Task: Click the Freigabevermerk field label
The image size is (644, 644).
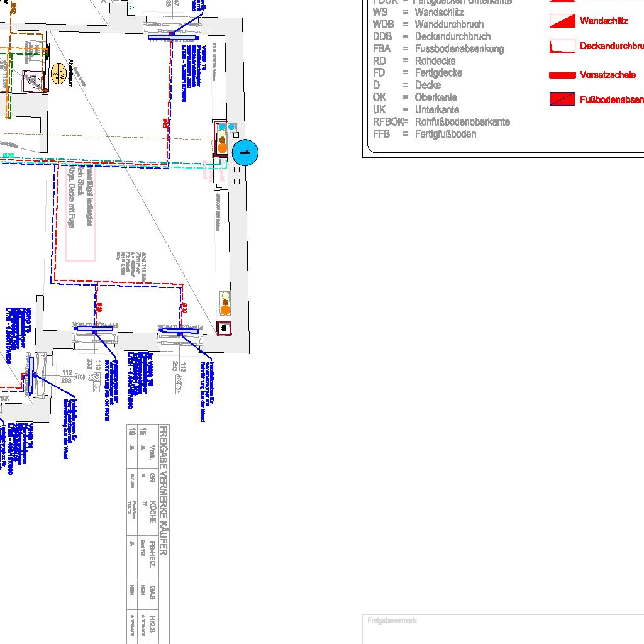Action: coord(392,621)
